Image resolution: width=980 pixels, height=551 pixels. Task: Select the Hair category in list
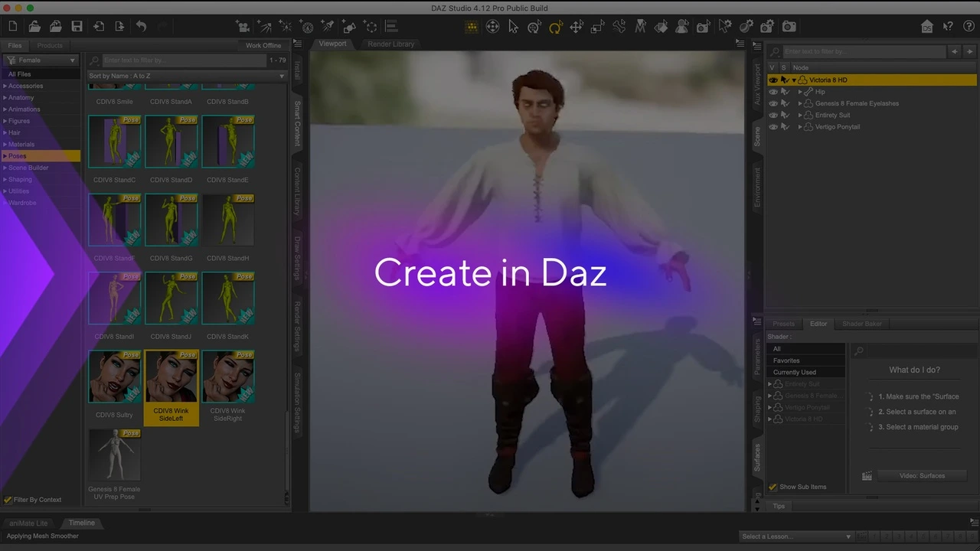[15, 132]
